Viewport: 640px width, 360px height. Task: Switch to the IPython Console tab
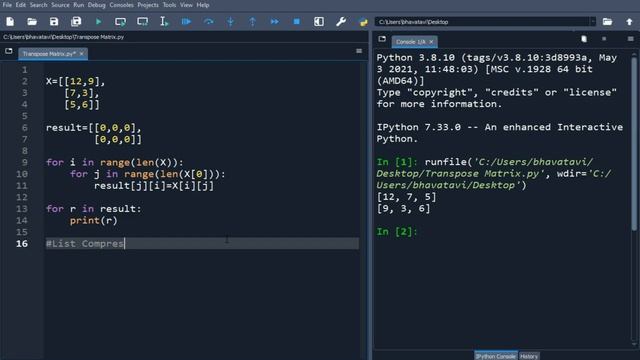[496, 356]
